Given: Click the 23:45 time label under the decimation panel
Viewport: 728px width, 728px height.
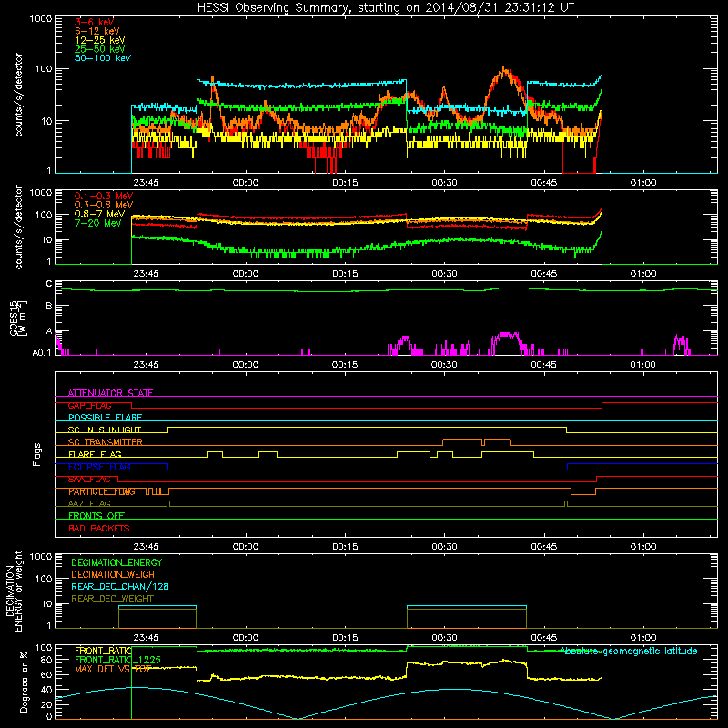Looking at the screenshot, I should [146, 638].
